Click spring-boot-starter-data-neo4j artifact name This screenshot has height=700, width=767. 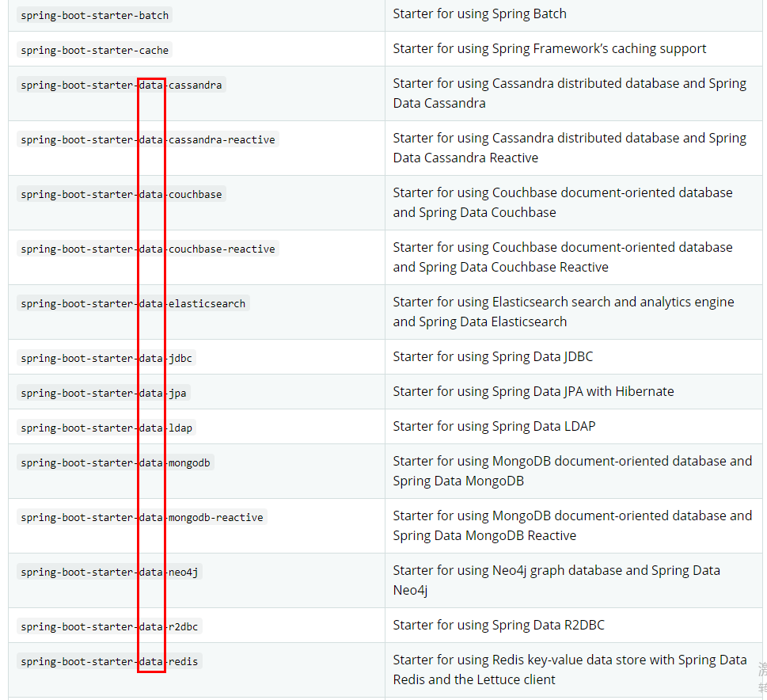(x=109, y=573)
